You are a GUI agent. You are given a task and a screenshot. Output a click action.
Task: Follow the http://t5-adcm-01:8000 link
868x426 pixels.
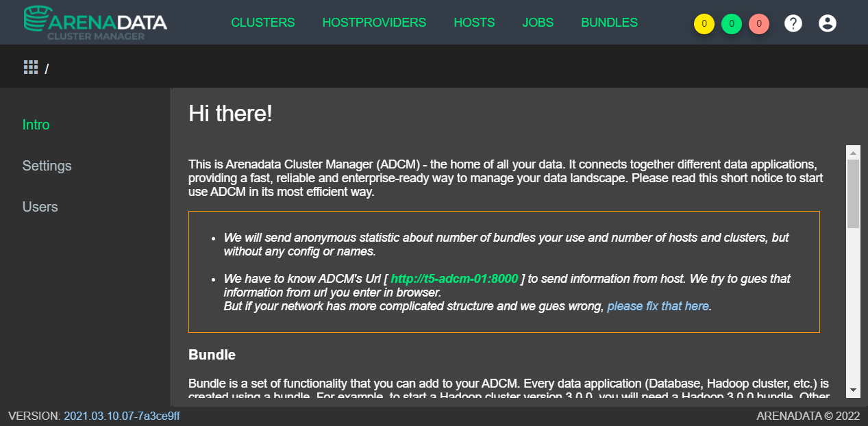[453, 279]
